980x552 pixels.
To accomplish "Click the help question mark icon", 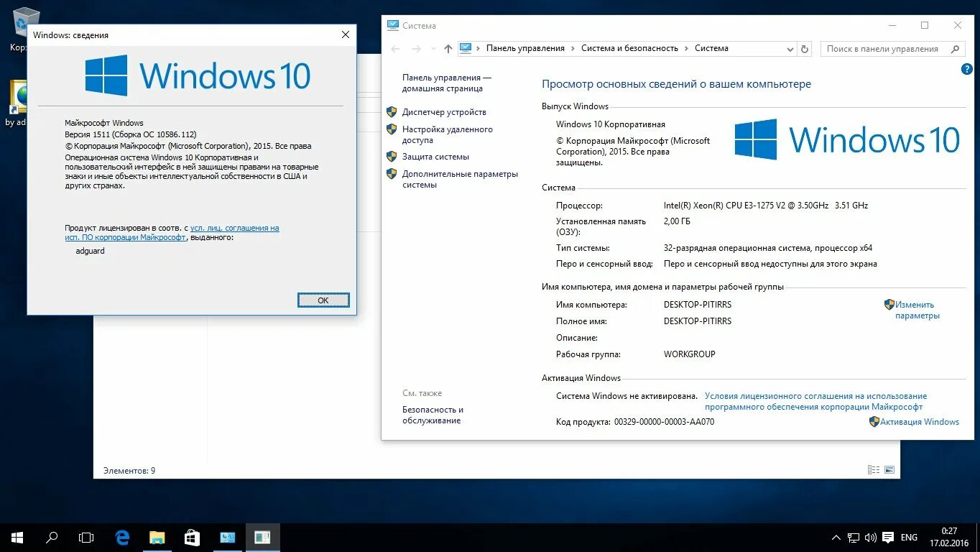I will point(966,69).
